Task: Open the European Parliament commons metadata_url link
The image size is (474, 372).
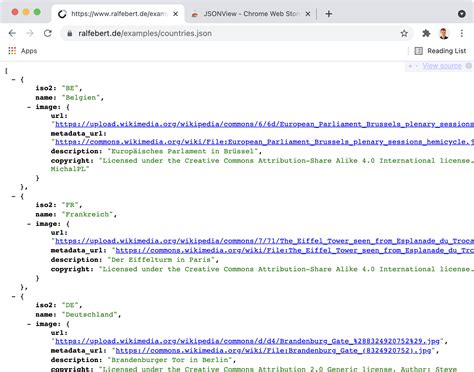Action: click(x=264, y=142)
